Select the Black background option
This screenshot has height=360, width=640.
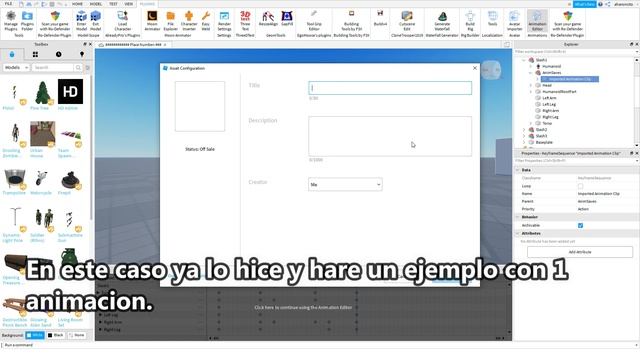click(x=56, y=335)
